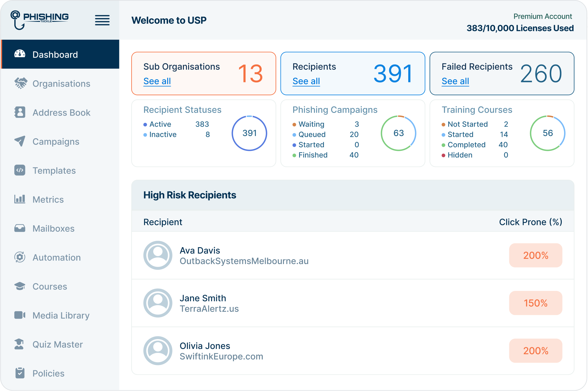Navigate to Metrics
Viewport: 588px width, 391px height.
(x=60, y=199)
